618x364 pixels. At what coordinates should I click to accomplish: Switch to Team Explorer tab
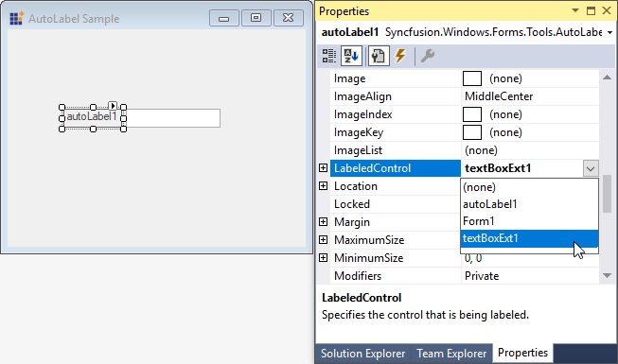pyautogui.click(x=451, y=354)
